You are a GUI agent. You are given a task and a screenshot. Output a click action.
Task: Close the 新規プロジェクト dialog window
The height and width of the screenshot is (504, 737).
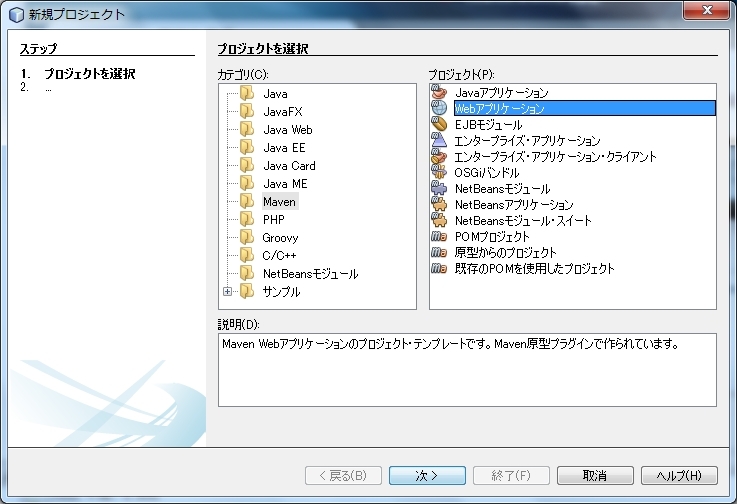[x=706, y=10]
